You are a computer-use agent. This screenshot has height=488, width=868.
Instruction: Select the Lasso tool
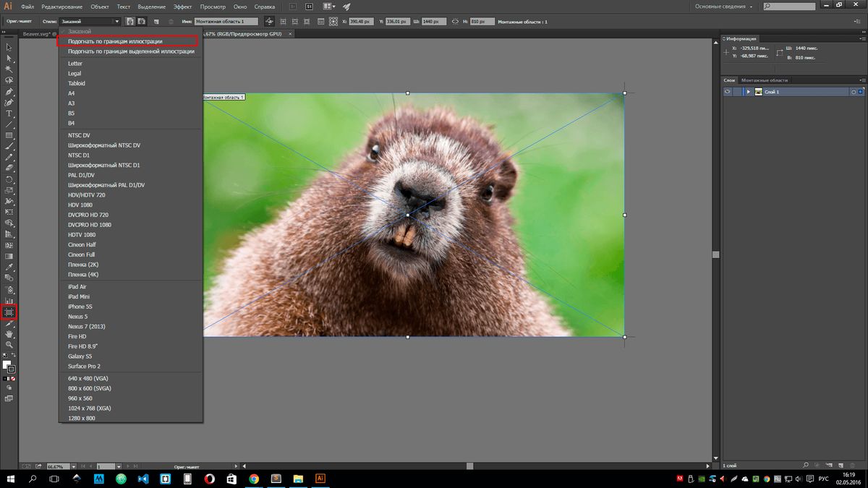9,80
